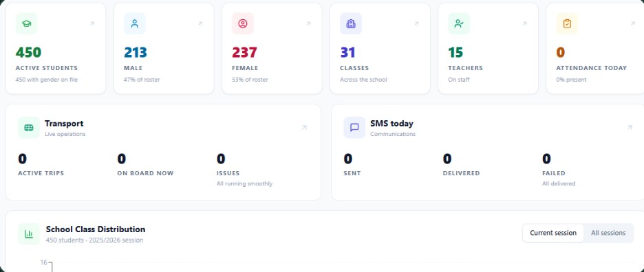The image size is (644, 272).
Task: Click the bar chart icon in School Class Distribution
Action: [x=29, y=234]
